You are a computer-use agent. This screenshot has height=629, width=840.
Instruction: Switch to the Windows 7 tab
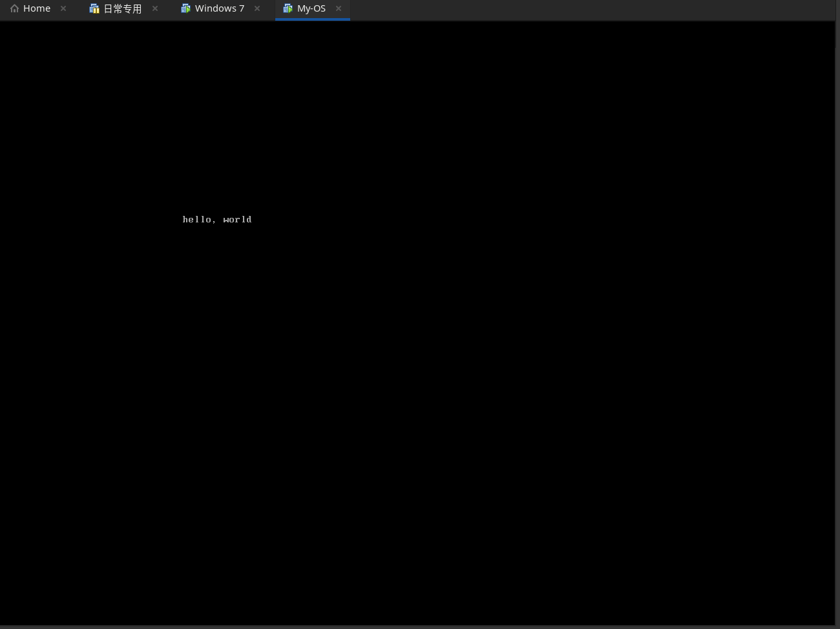pyautogui.click(x=220, y=9)
